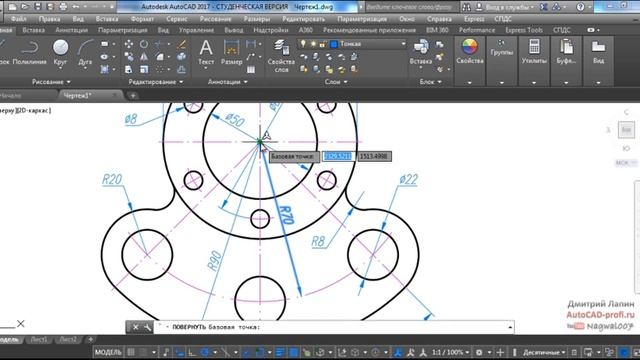Click the Save icon in quick access toolbar
Image resolution: width=640 pixels, height=360 pixels.
[x=38, y=7]
